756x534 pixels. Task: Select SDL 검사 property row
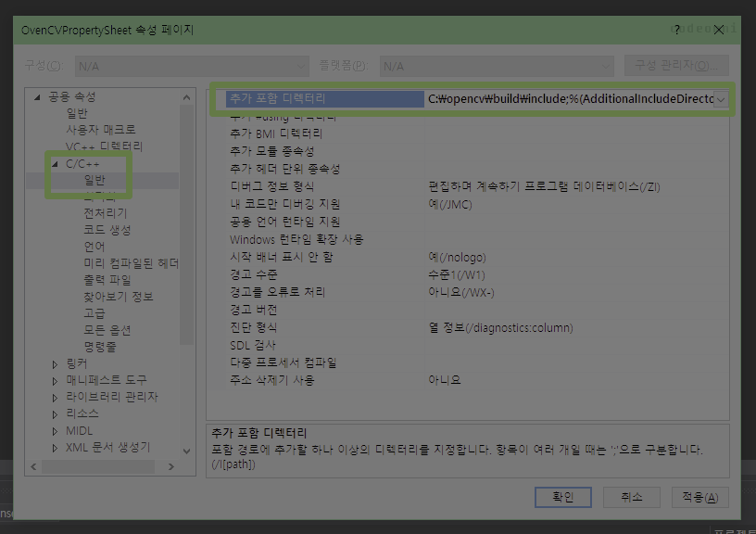[x=253, y=346]
